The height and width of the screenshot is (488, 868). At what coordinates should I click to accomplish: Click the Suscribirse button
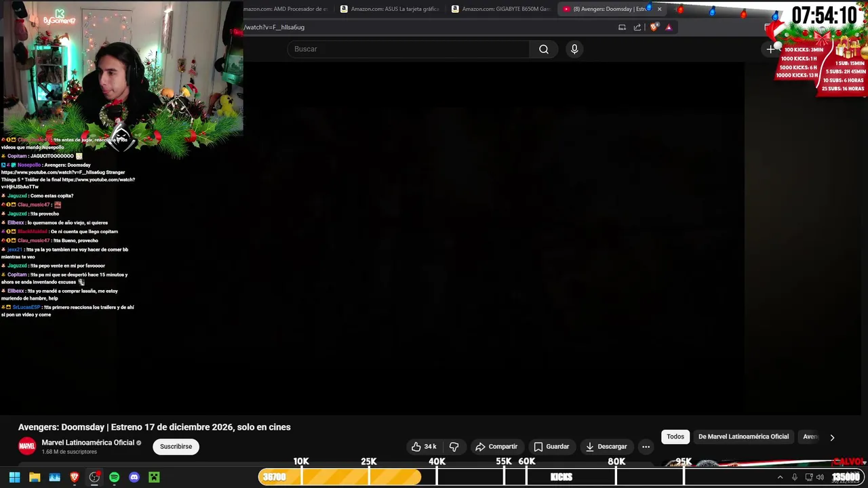tap(176, 447)
